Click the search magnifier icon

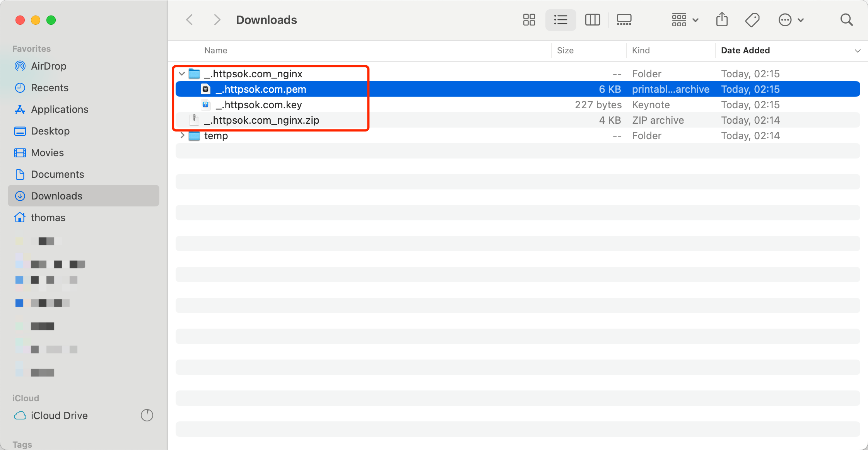[846, 20]
